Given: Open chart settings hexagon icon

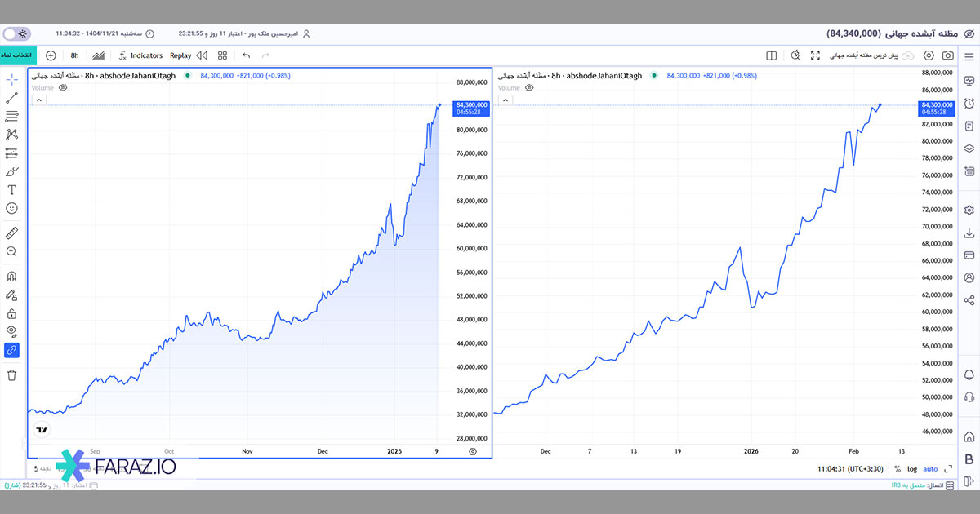Looking at the screenshot, I should [929, 55].
